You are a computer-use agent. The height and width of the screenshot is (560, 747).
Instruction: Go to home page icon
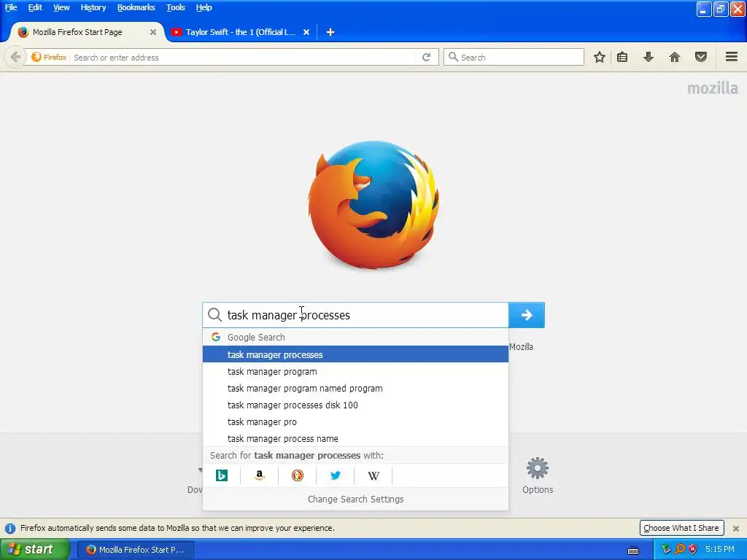[675, 57]
